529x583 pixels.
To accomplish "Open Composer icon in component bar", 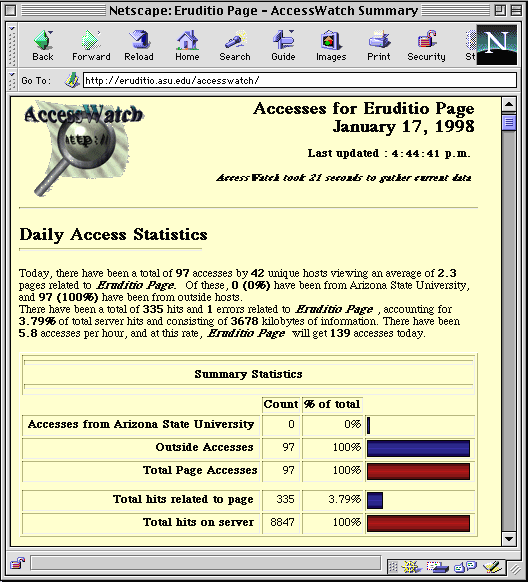I will (493, 567).
